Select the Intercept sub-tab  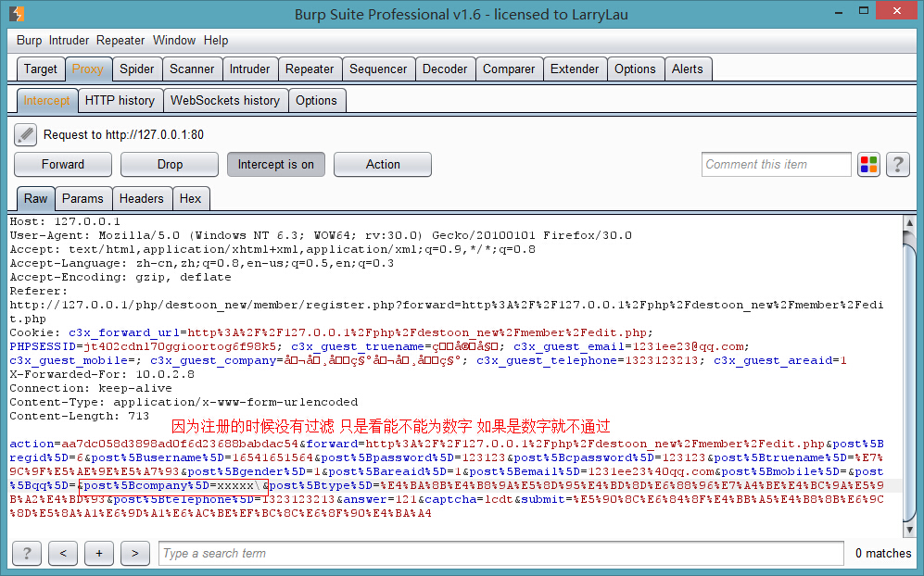(46, 101)
